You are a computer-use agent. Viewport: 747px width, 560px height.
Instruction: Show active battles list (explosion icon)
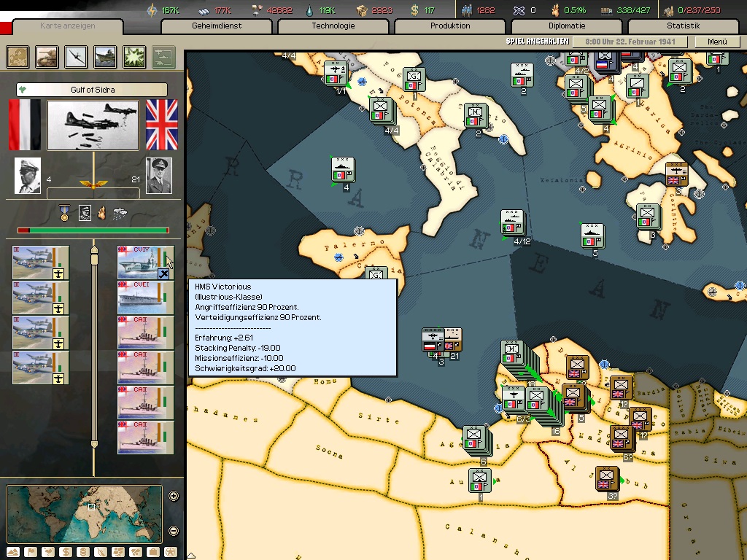point(134,56)
